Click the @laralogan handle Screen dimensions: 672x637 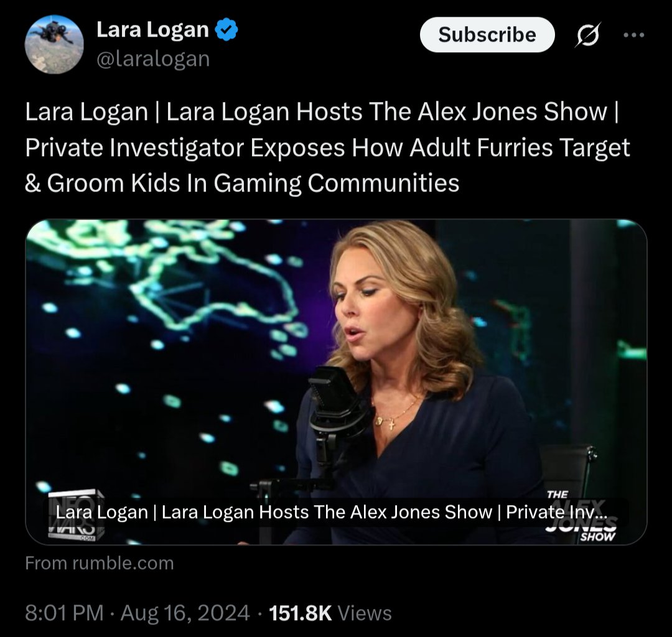pyautogui.click(x=154, y=58)
